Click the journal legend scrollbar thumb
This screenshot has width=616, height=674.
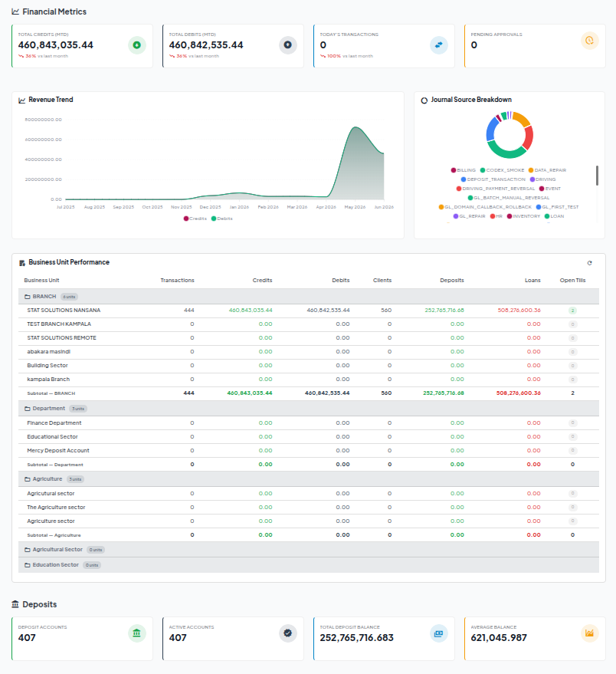pyautogui.click(x=597, y=176)
